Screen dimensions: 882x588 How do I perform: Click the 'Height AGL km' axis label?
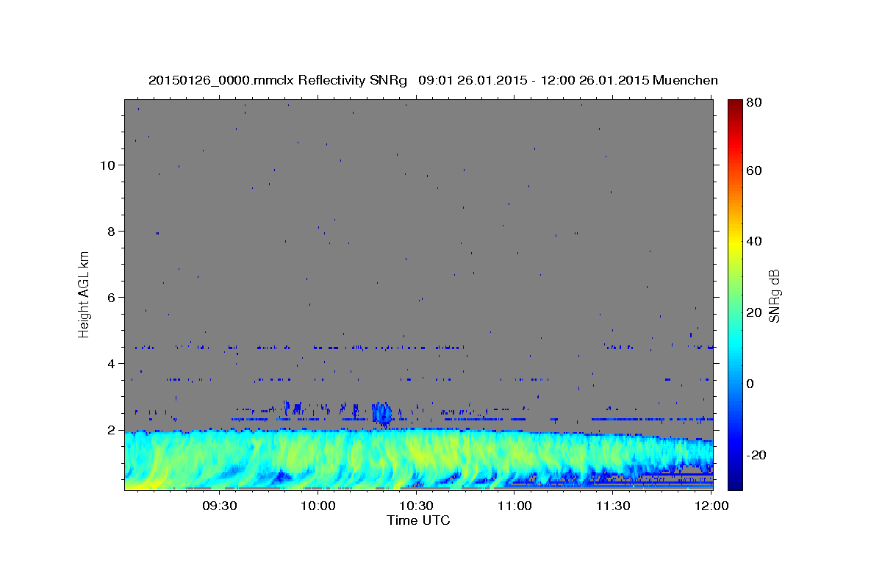(x=84, y=294)
